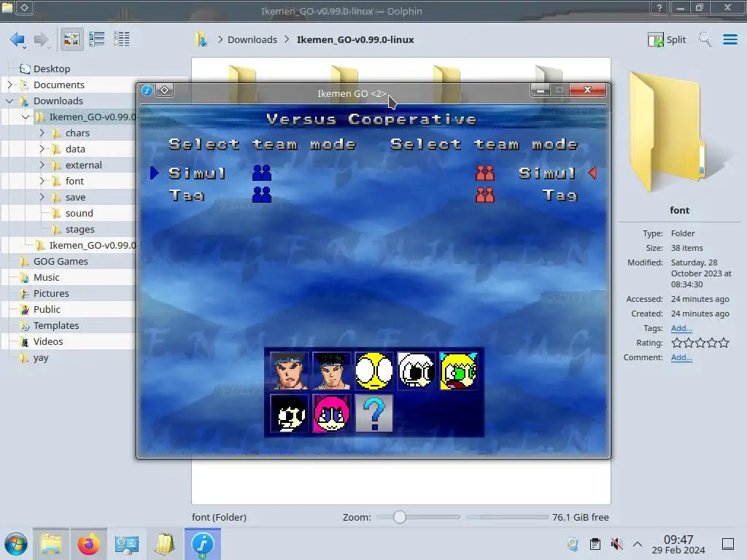Select Pictures folder in the tree
747x560 pixels.
[51, 293]
